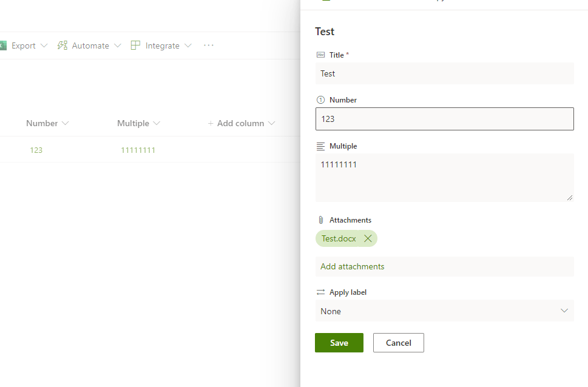Open the Add column menu
Screen dimensions: 588x387
[x=241, y=123]
